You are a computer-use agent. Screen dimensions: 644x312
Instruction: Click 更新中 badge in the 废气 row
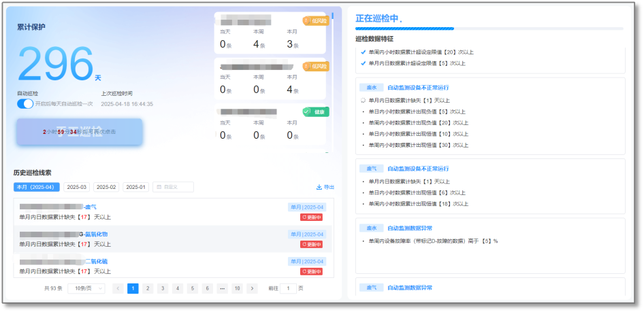click(x=311, y=218)
